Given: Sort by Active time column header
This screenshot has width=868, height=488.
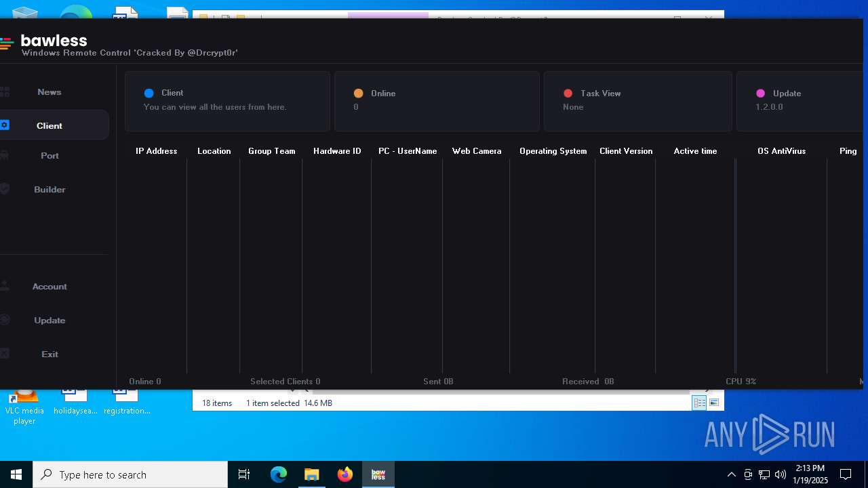Looking at the screenshot, I should point(695,151).
